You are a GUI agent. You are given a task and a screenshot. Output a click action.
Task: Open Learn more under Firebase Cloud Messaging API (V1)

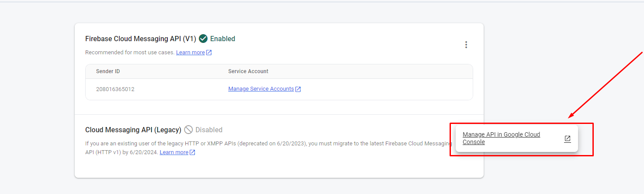pyautogui.click(x=190, y=53)
